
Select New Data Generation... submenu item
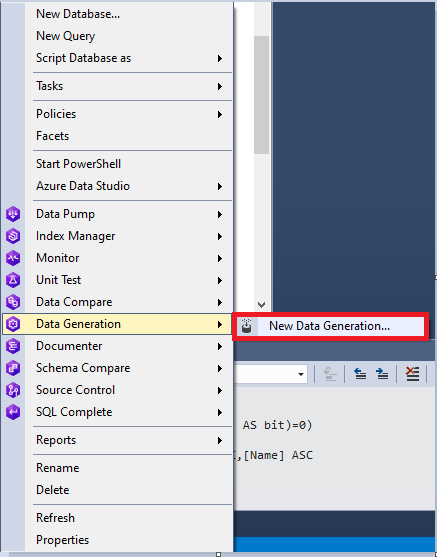tap(329, 326)
